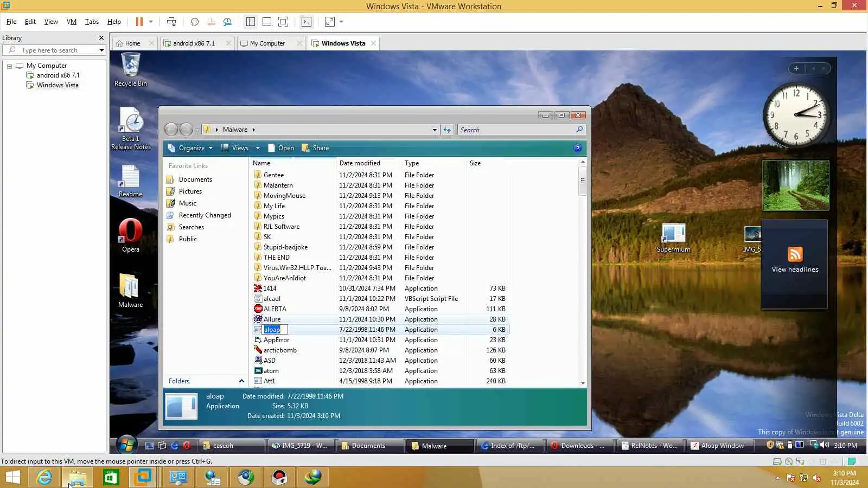Refresh the Malware folder view
This screenshot has width=868, height=488.
447,130
